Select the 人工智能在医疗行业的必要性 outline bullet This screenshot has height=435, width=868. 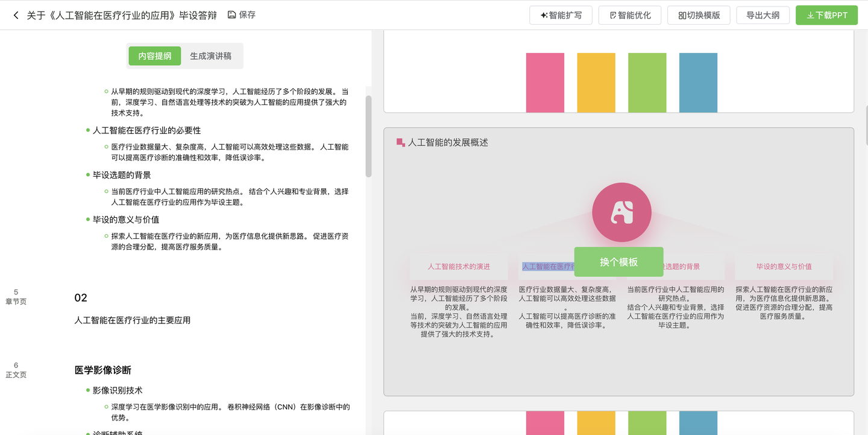coord(148,130)
